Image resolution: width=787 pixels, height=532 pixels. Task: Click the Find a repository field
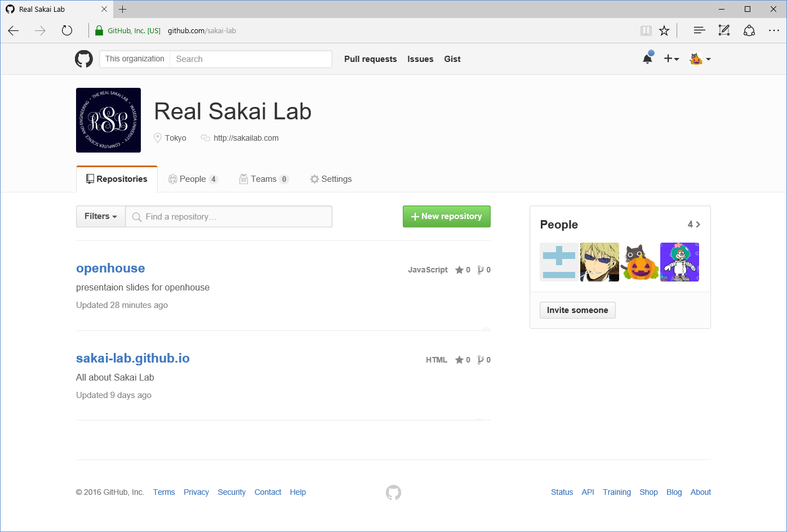[229, 217]
